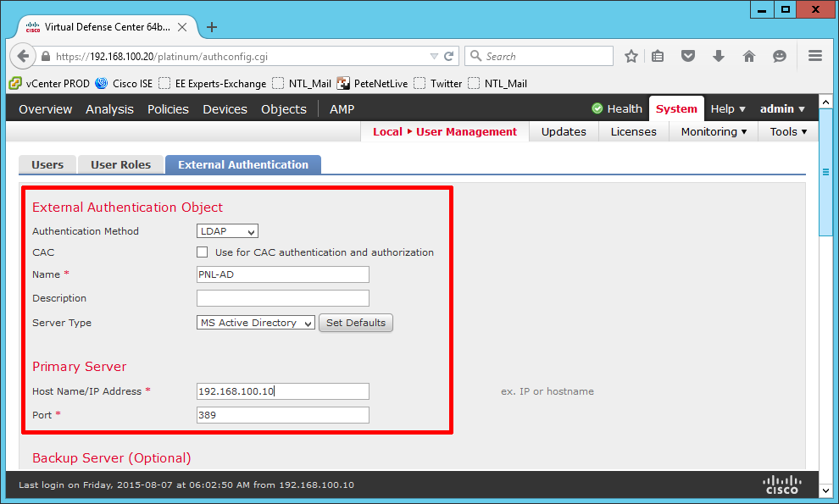Select User Management submenu item
Image resolution: width=839 pixels, height=504 pixels.
point(467,131)
